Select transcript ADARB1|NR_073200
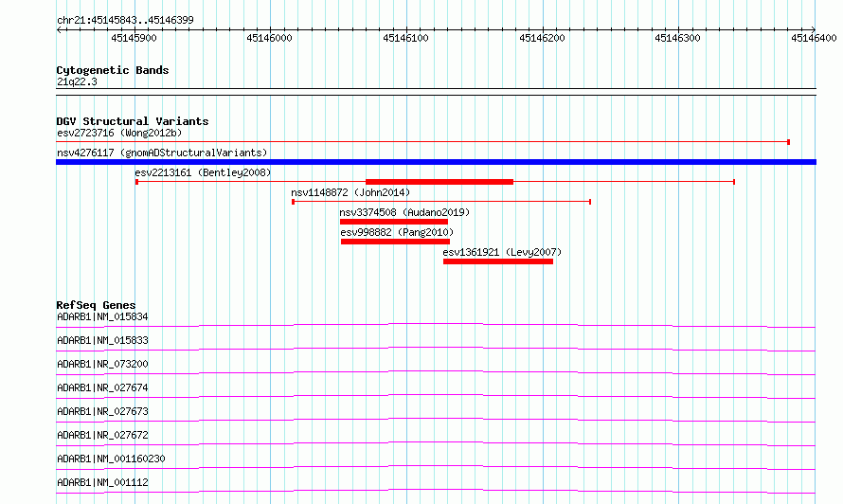This screenshot has height=504, width=843. click(x=102, y=364)
